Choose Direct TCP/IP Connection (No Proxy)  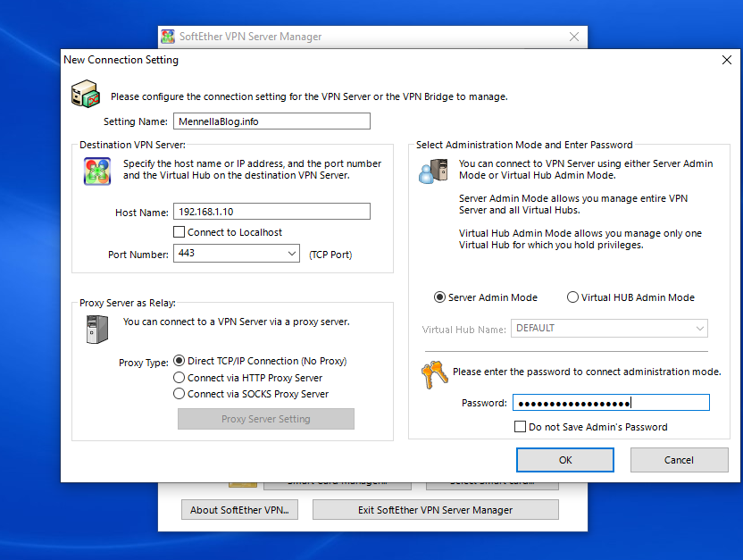click(179, 361)
